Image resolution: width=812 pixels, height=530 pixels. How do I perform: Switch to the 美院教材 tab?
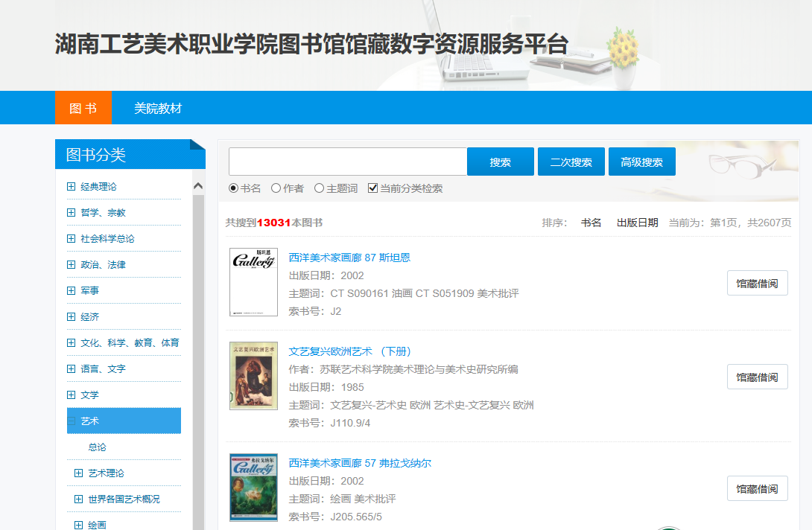click(x=158, y=108)
